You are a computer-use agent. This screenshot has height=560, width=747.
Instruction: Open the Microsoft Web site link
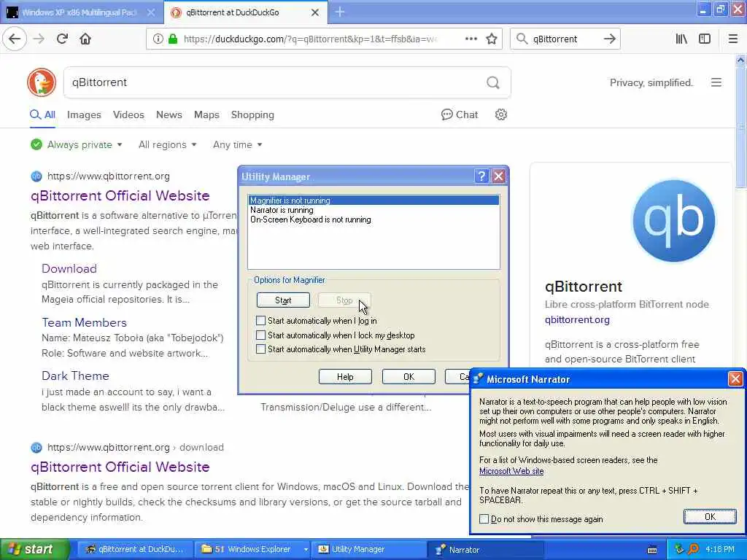click(511, 471)
